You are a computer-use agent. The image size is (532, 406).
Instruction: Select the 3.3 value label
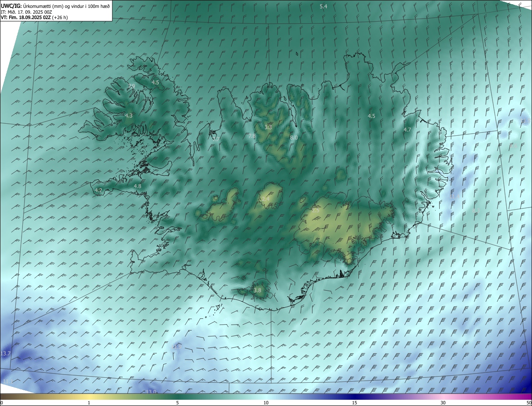[x=268, y=127]
